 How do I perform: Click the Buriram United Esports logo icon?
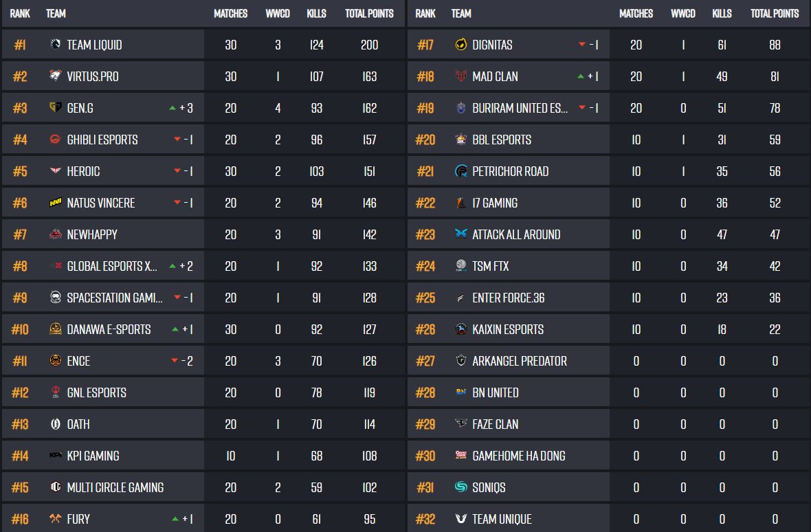[461, 107]
